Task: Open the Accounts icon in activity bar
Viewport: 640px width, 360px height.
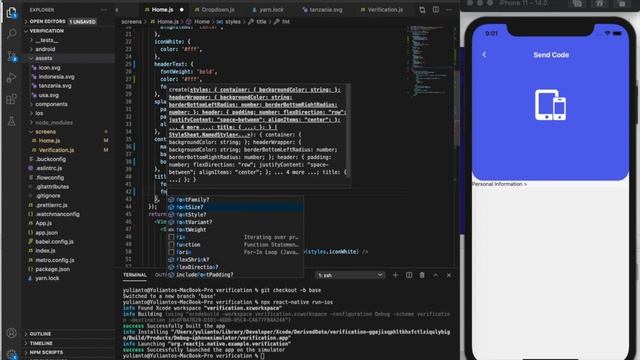Action: click(x=11, y=333)
